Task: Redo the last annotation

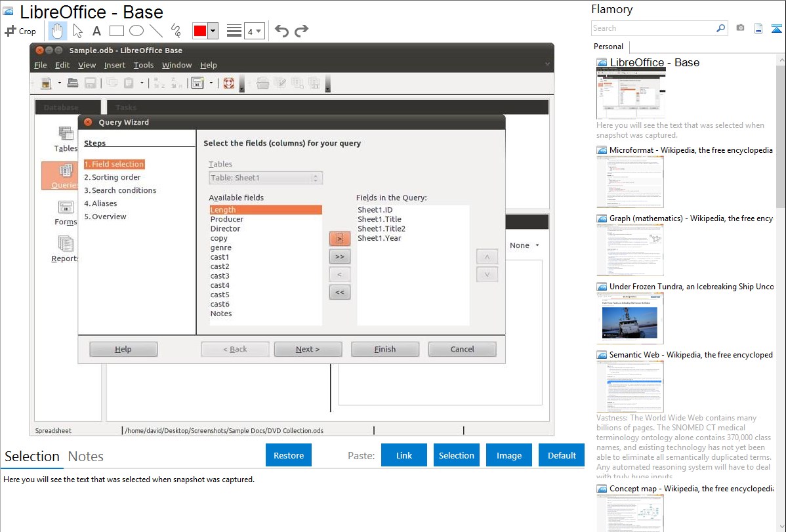Action: point(301,31)
